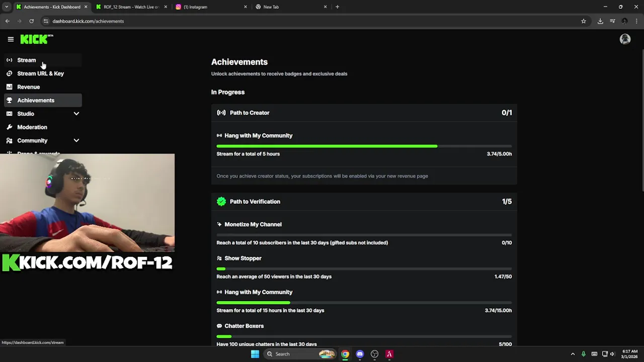Open the hamburger menu icon

tap(11, 39)
